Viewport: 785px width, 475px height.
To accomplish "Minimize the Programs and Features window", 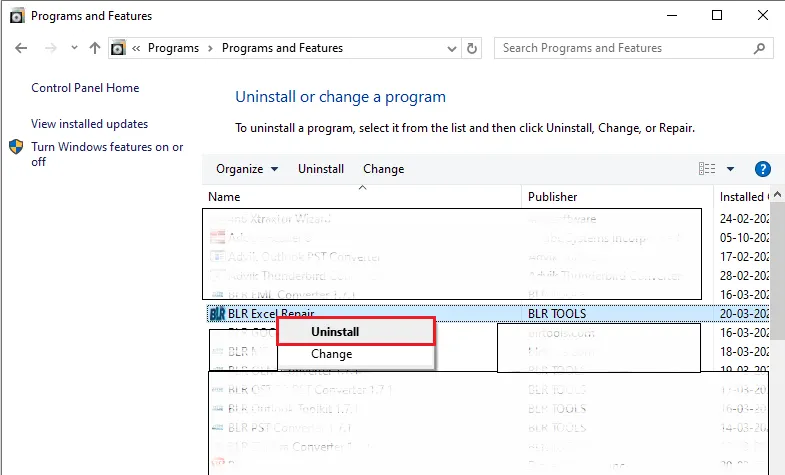I will [x=672, y=16].
